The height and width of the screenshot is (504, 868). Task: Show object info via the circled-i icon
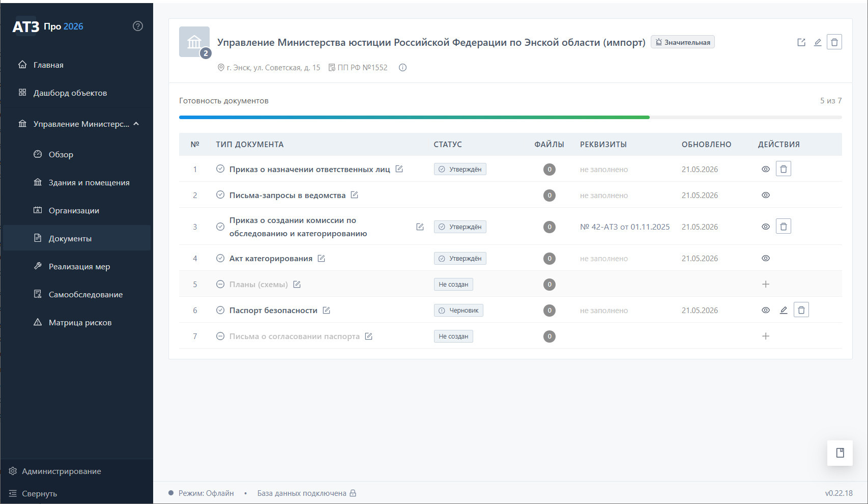[x=402, y=68]
